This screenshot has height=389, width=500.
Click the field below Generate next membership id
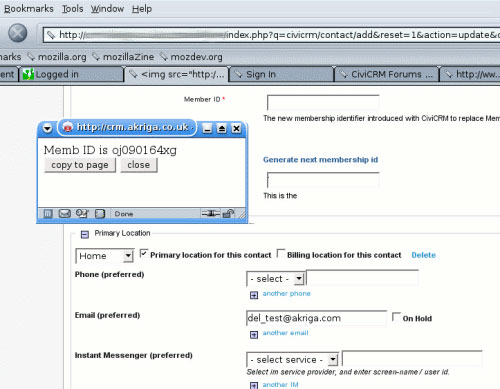323,180
